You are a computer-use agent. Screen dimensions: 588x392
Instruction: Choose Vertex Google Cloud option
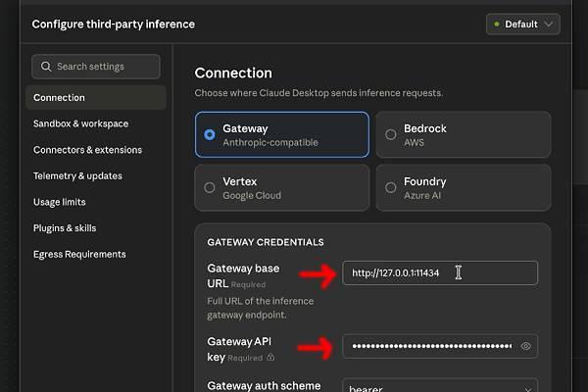tap(282, 187)
